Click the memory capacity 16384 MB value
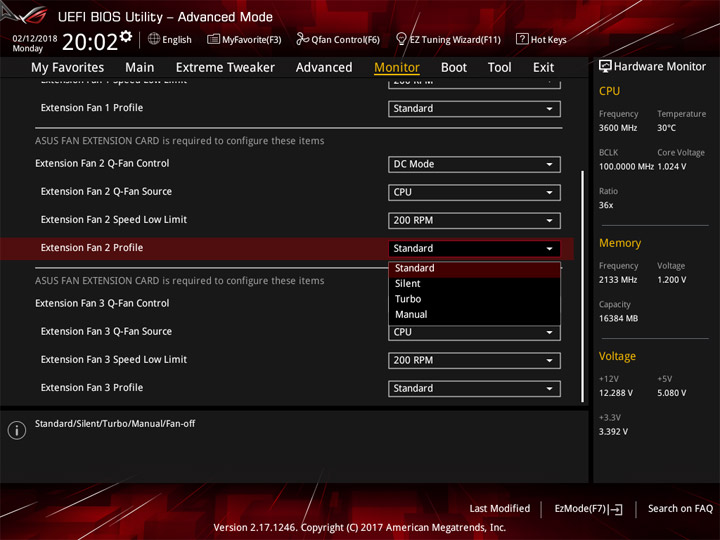 [x=618, y=319]
